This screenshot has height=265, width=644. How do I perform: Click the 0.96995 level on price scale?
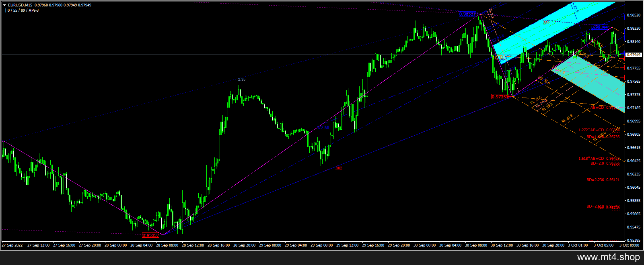coord(634,121)
